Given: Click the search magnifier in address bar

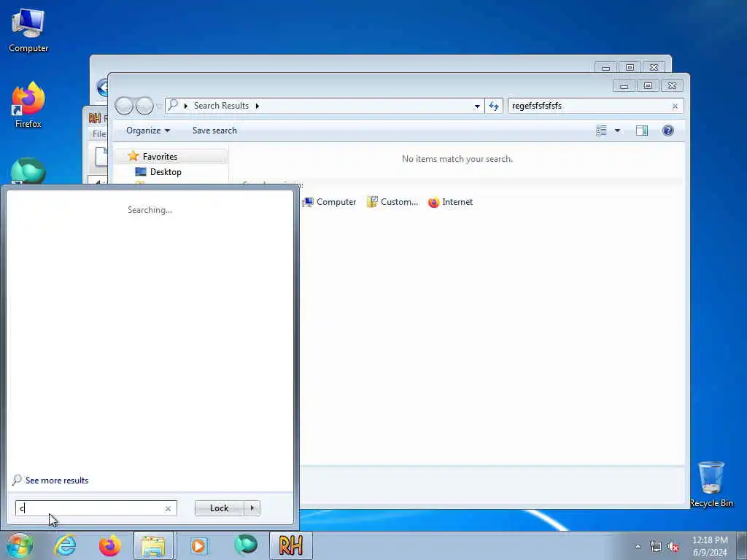Looking at the screenshot, I should point(173,105).
